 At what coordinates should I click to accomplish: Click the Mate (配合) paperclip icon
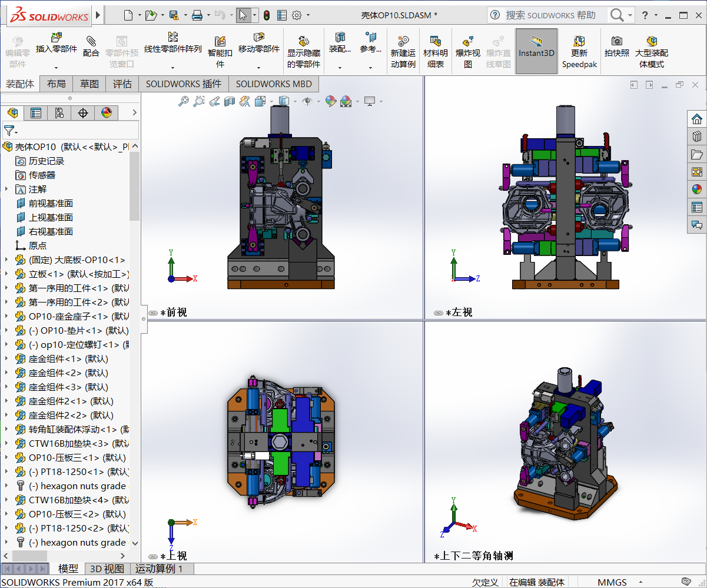(x=91, y=41)
